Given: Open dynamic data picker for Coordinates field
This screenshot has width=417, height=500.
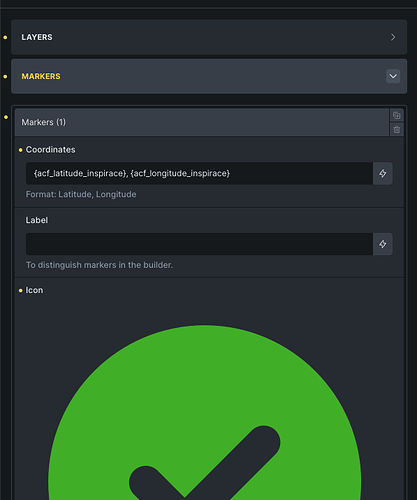Looking at the screenshot, I should [383, 173].
